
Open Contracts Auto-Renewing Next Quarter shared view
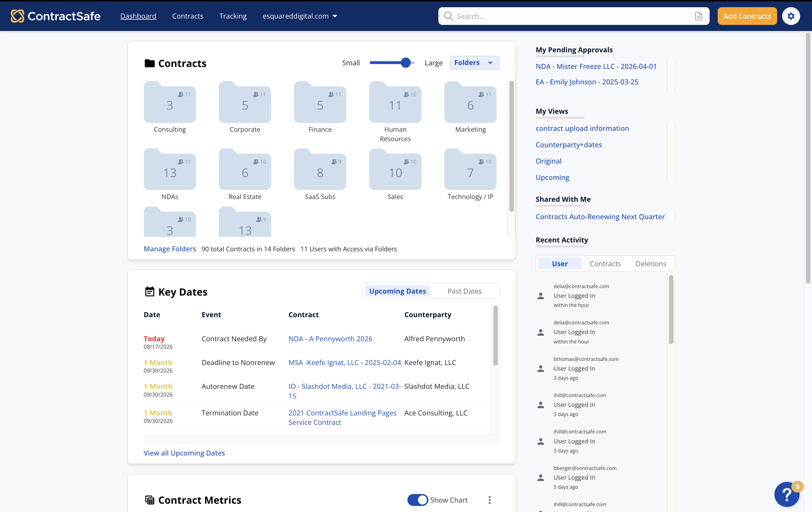click(600, 216)
